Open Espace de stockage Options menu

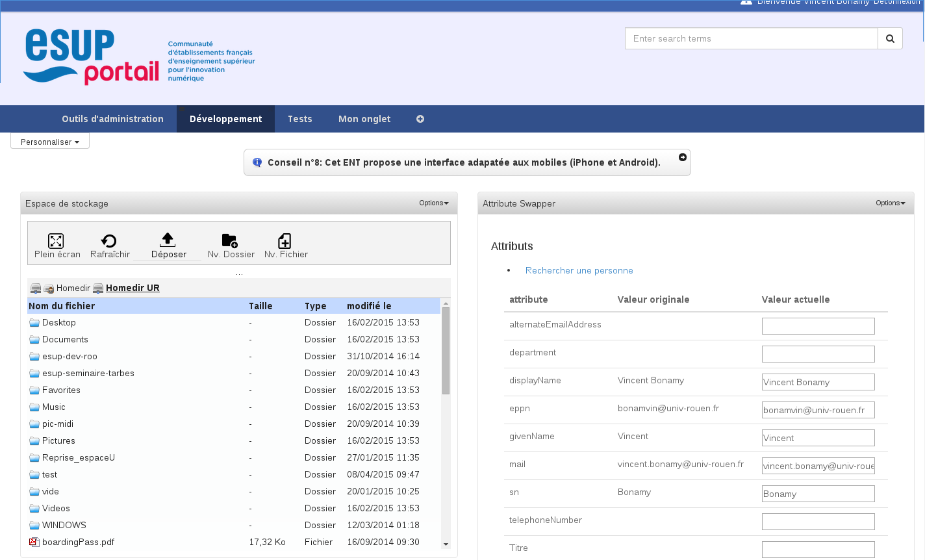433,203
